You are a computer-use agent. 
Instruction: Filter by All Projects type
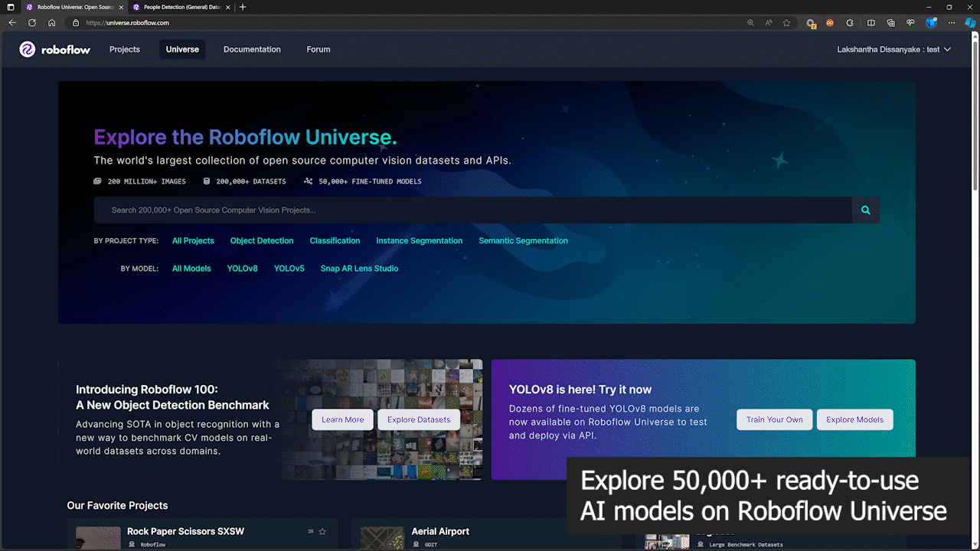point(193,241)
